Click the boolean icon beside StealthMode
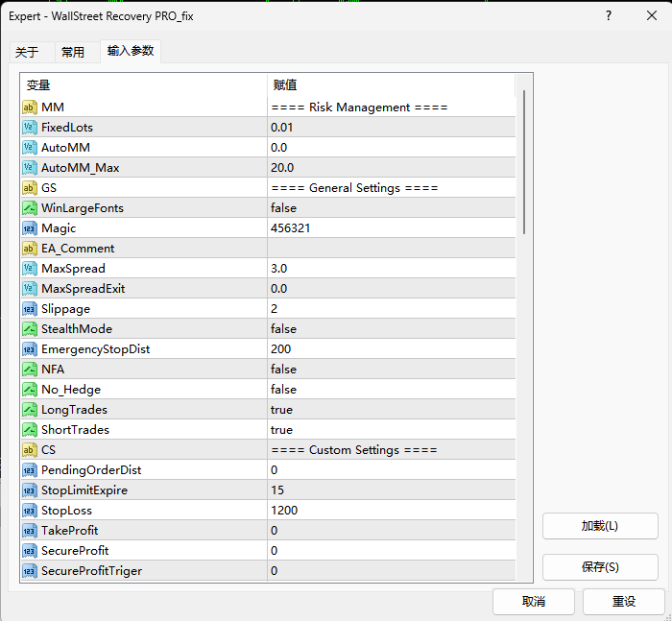This screenshot has height=621, width=672. point(30,328)
